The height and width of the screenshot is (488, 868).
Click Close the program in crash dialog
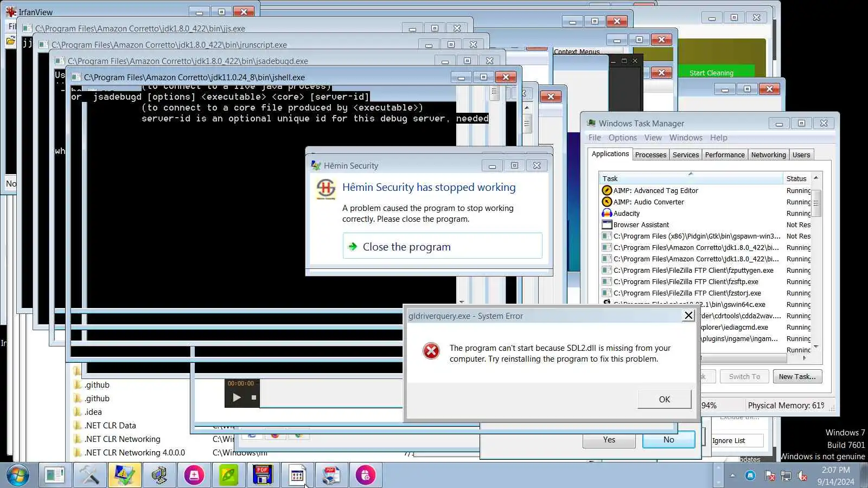click(x=442, y=246)
